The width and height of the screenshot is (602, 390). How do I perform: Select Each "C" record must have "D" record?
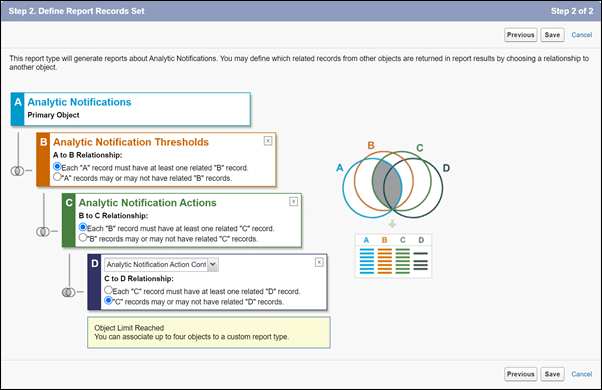coord(108,290)
